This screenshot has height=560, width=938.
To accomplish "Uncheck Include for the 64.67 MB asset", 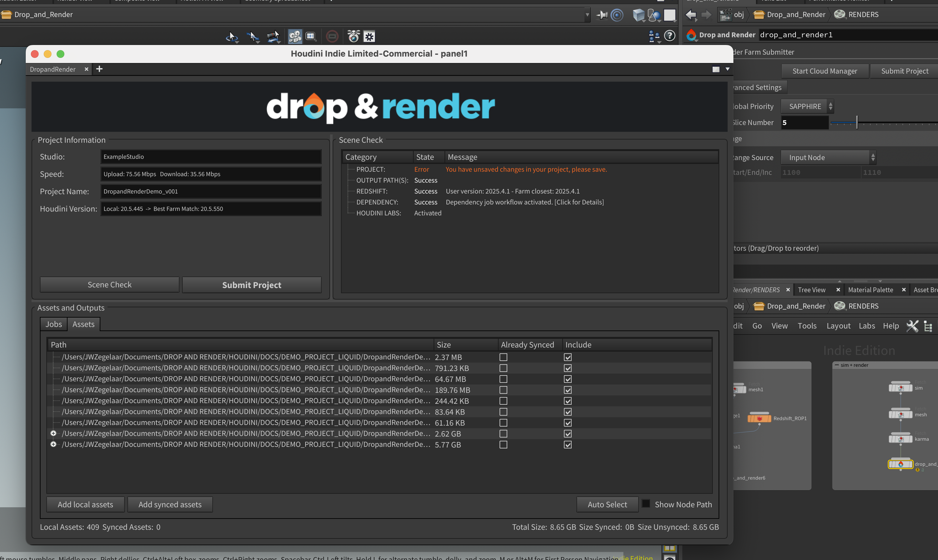I will 567,379.
